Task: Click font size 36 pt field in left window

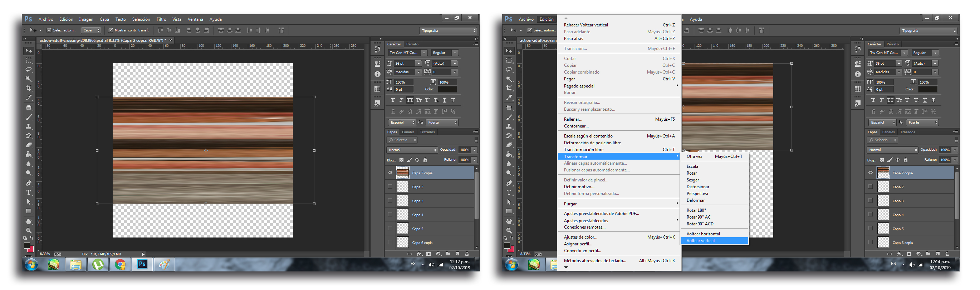Action: tap(405, 64)
